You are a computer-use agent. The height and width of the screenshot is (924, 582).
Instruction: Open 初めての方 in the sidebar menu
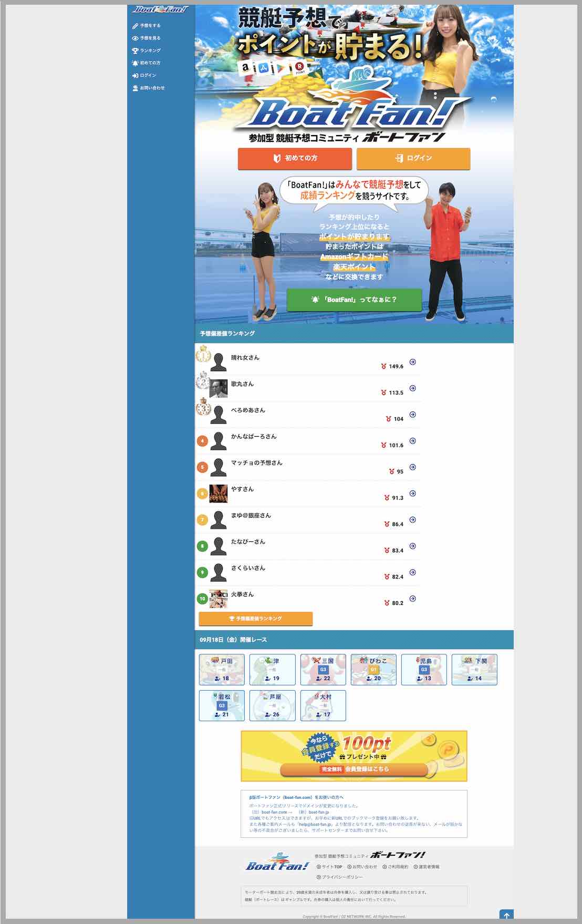(150, 63)
